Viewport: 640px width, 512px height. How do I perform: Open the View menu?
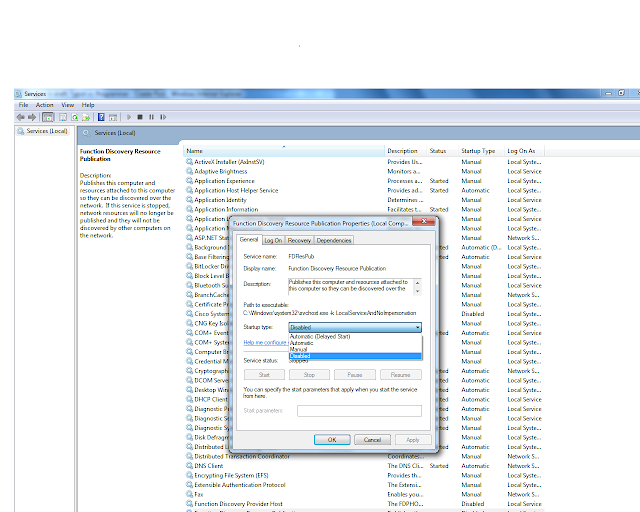tap(68, 105)
